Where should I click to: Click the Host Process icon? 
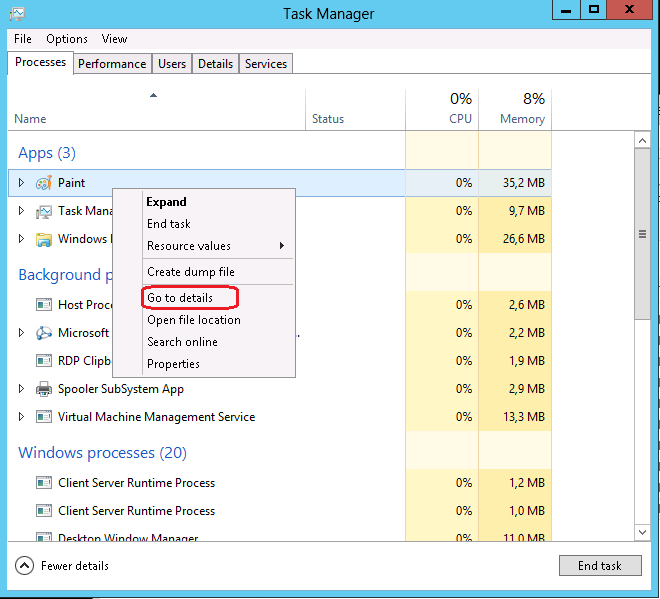pos(44,305)
